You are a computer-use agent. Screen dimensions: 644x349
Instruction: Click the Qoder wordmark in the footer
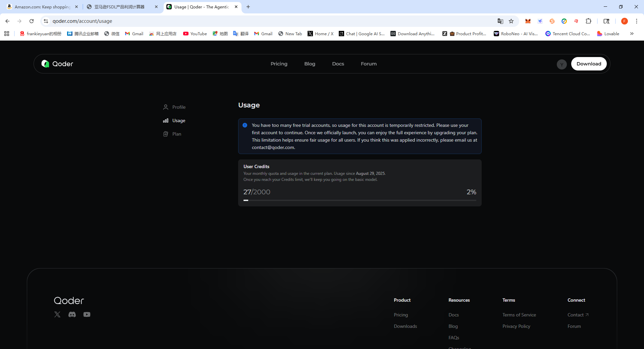[x=69, y=301]
